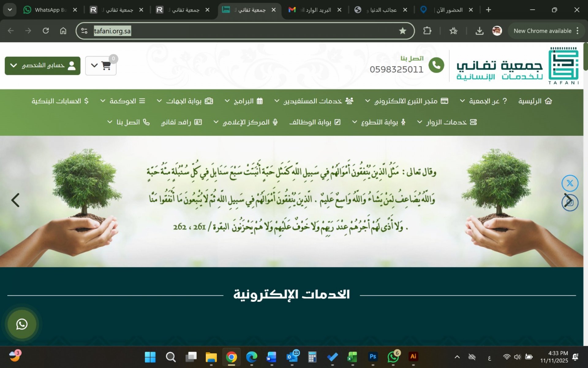Open the shopping cart dropdown
588x368 pixels.
pyautogui.click(x=101, y=66)
